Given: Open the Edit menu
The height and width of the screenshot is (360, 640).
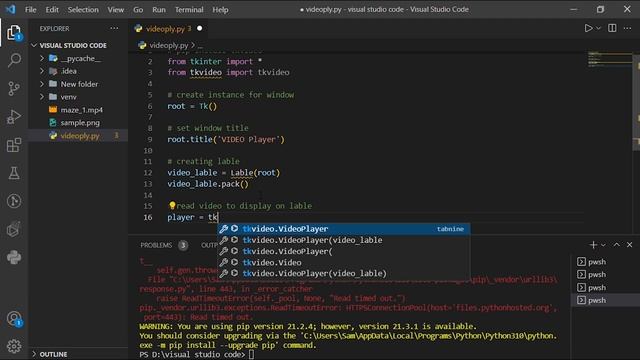Looking at the screenshot, I should pos(52,9).
